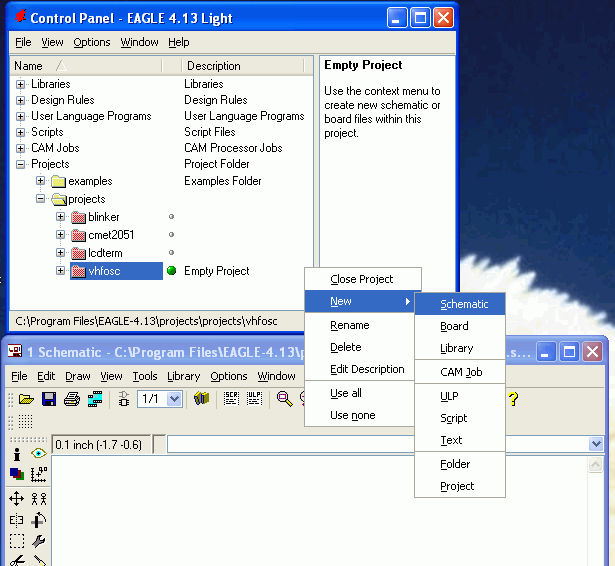615x566 pixels.
Task: Choose Schematic in the New submenu
Action: tap(460, 304)
